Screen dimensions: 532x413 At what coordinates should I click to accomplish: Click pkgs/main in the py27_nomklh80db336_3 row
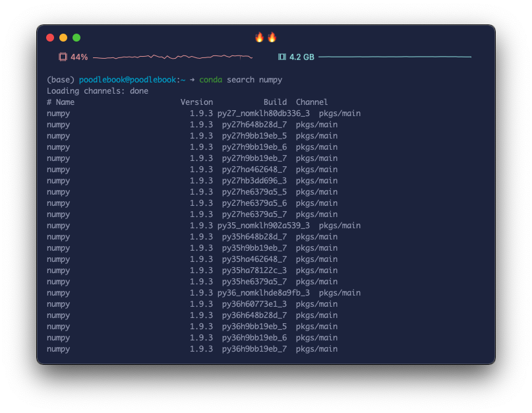(x=340, y=113)
